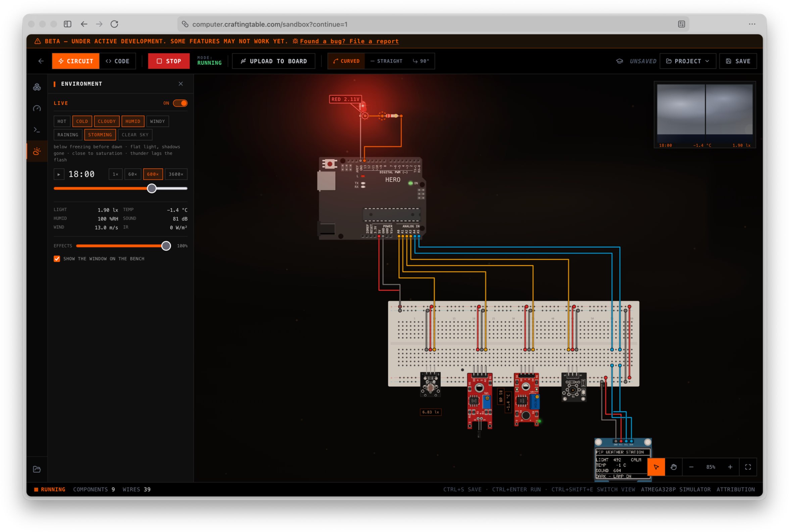Switch to the CODE tab
This screenshot has width=789, height=532.
[118, 61]
